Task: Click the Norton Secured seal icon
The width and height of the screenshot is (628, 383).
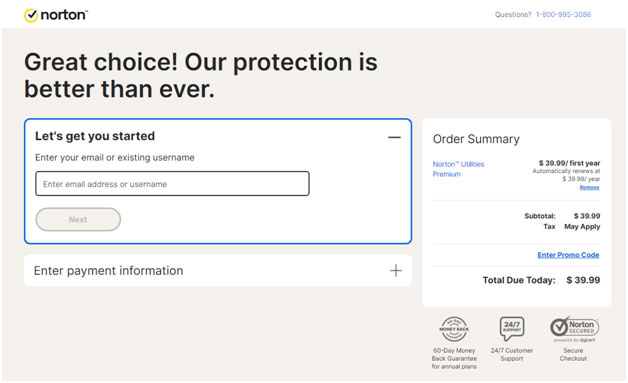Action: 574,328
